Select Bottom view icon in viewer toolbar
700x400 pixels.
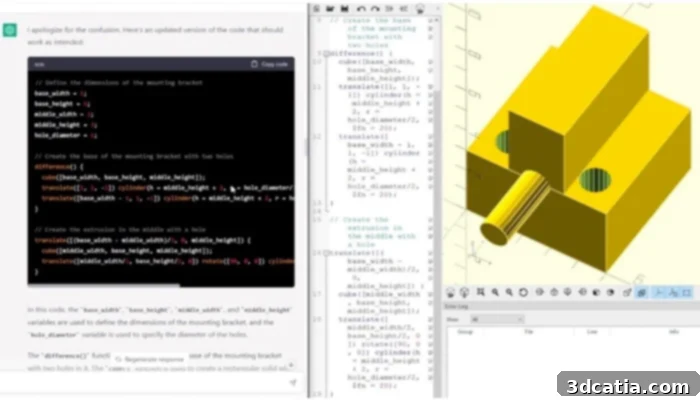[568, 292]
